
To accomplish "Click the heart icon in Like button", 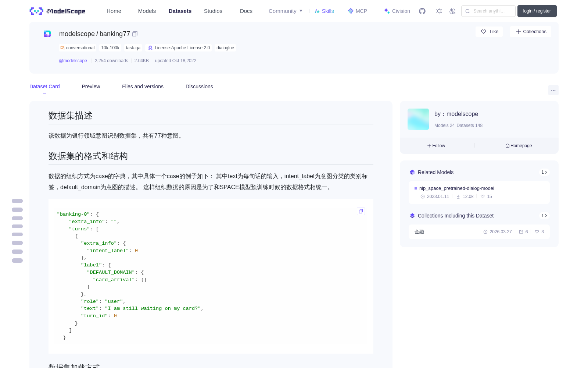I will (x=484, y=32).
